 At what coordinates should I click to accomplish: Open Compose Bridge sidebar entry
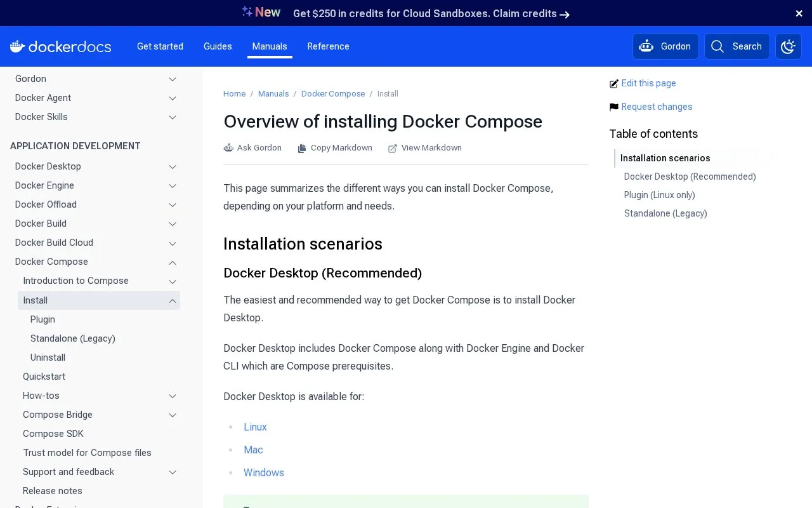[58, 415]
